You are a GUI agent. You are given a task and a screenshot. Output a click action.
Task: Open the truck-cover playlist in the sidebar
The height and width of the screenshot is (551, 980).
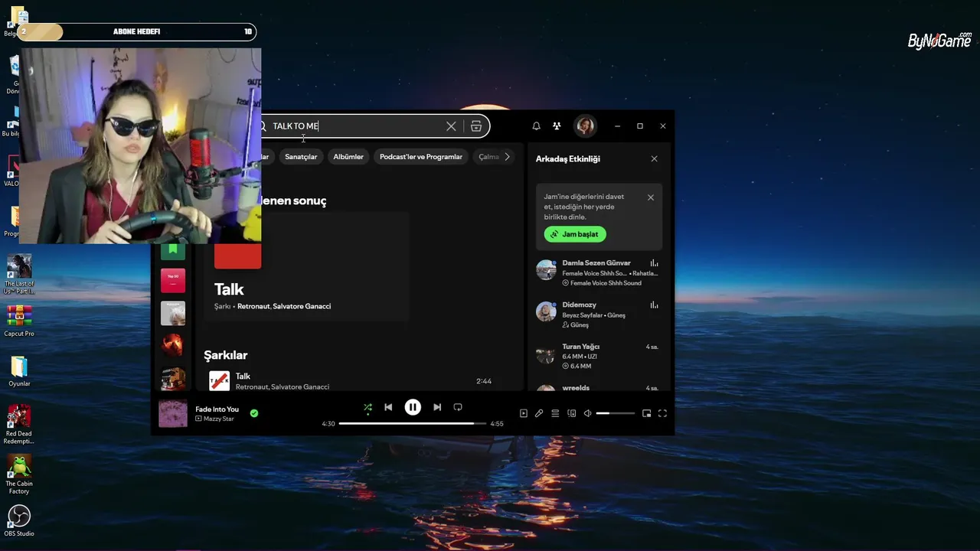pyautogui.click(x=173, y=378)
